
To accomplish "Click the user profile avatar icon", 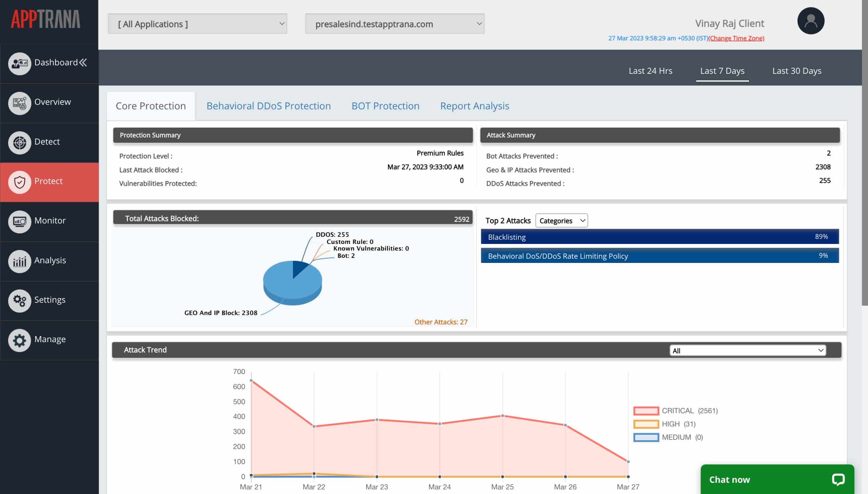I will click(811, 21).
